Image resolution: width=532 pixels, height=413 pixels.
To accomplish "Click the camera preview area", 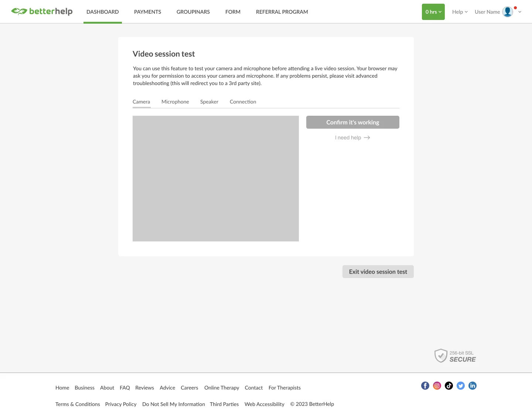I will point(216,179).
